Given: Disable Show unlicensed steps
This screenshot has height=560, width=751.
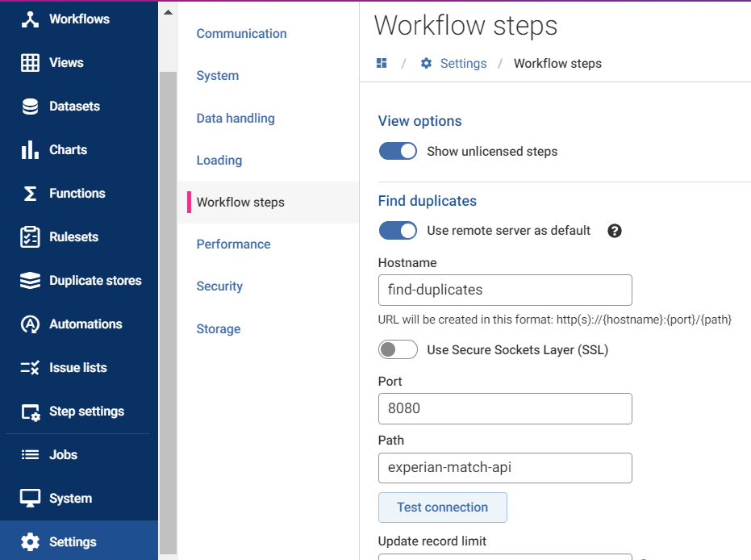Looking at the screenshot, I should pyautogui.click(x=398, y=150).
